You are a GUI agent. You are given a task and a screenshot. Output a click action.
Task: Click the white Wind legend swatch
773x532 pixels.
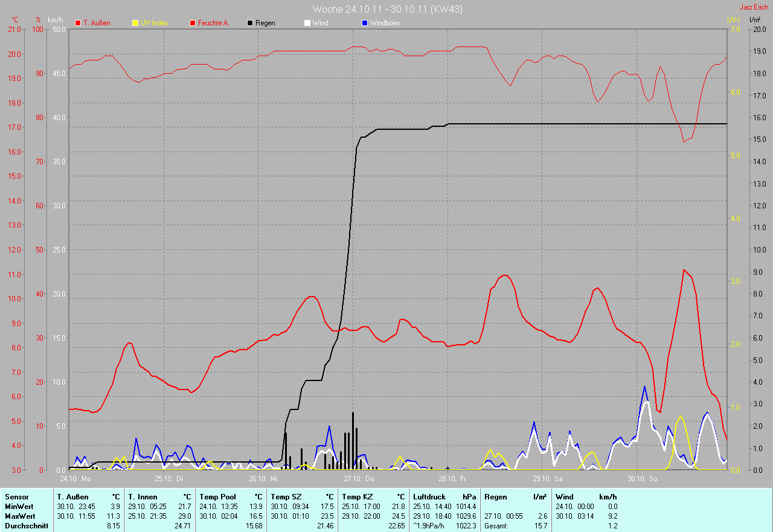307,23
